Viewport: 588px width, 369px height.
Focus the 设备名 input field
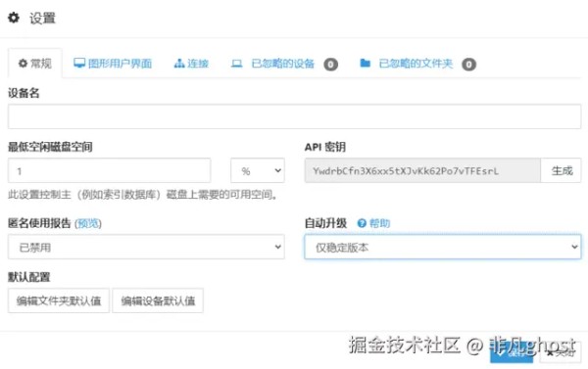[x=294, y=116]
